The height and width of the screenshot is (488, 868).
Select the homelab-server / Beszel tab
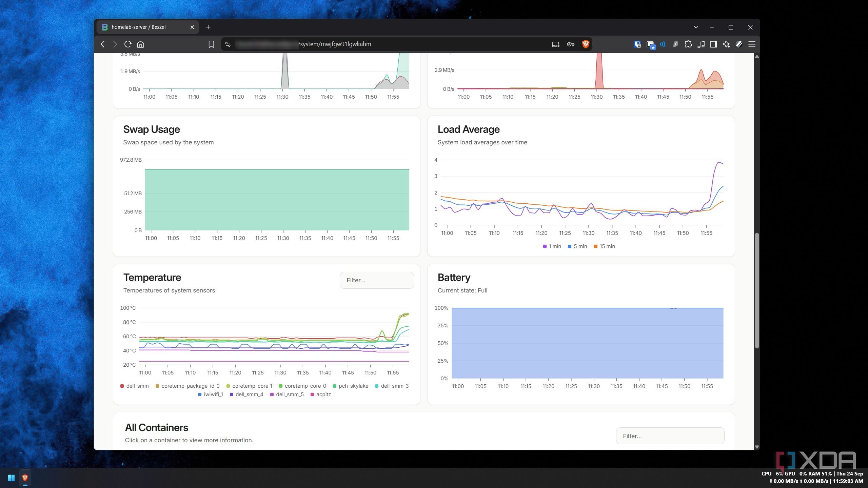pyautogui.click(x=148, y=27)
